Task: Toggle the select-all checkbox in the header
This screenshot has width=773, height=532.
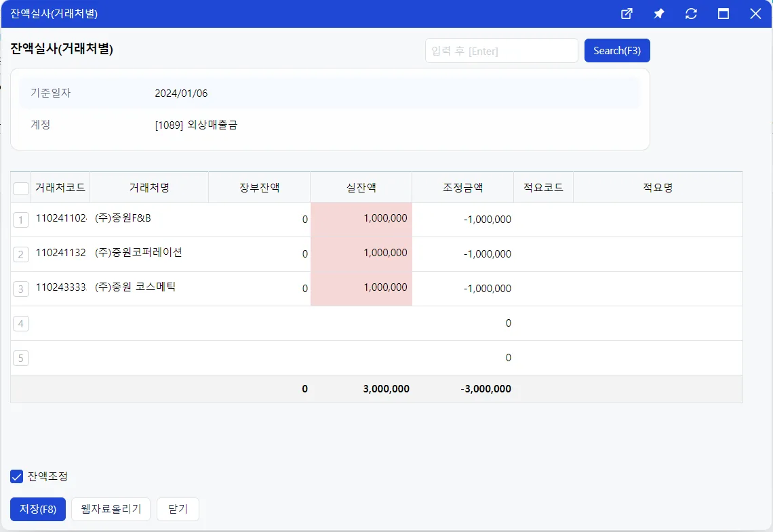Action: pyautogui.click(x=21, y=188)
